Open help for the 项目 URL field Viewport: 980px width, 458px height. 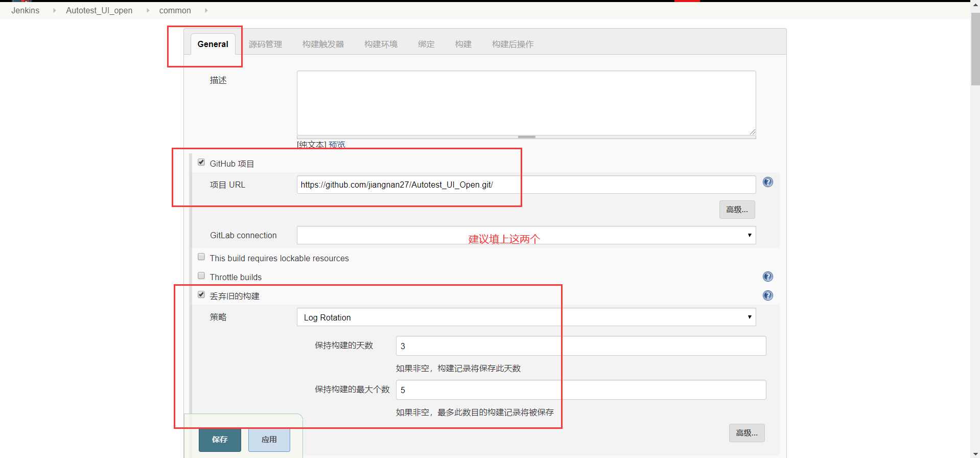click(x=767, y=182)
